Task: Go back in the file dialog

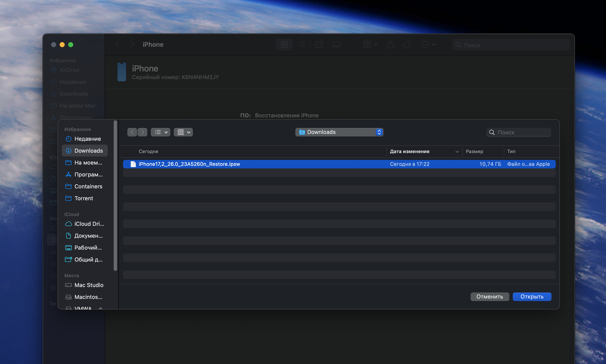Action: [x=132, y=132]
